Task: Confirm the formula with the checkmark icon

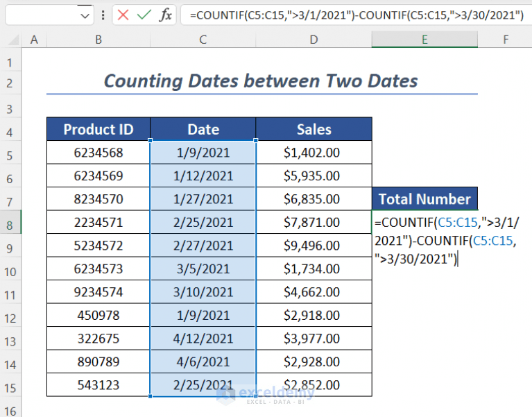Action: point(144,15)
